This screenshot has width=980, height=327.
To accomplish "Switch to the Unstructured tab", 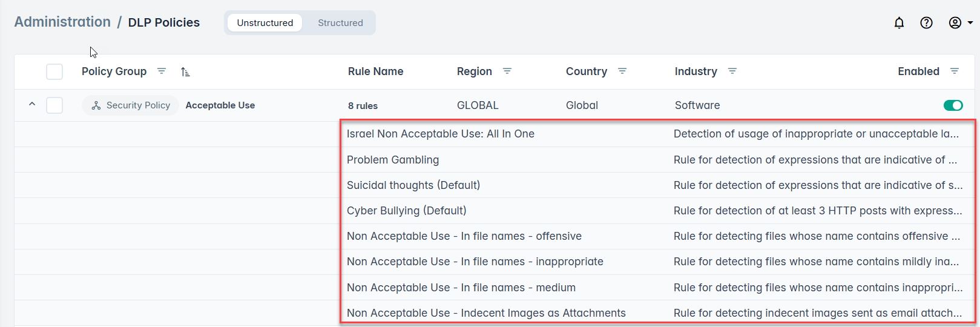I will 265,23.
